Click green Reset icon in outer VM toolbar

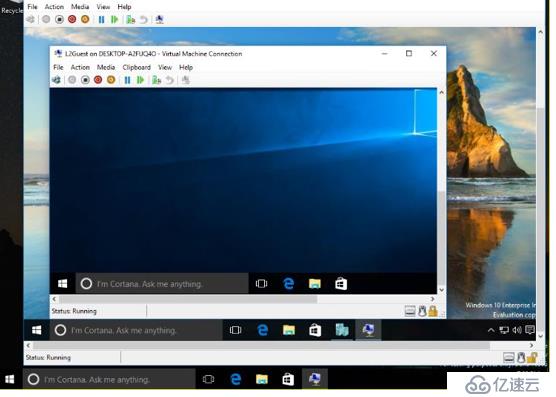pyautogui.click(x=114, y=19)
